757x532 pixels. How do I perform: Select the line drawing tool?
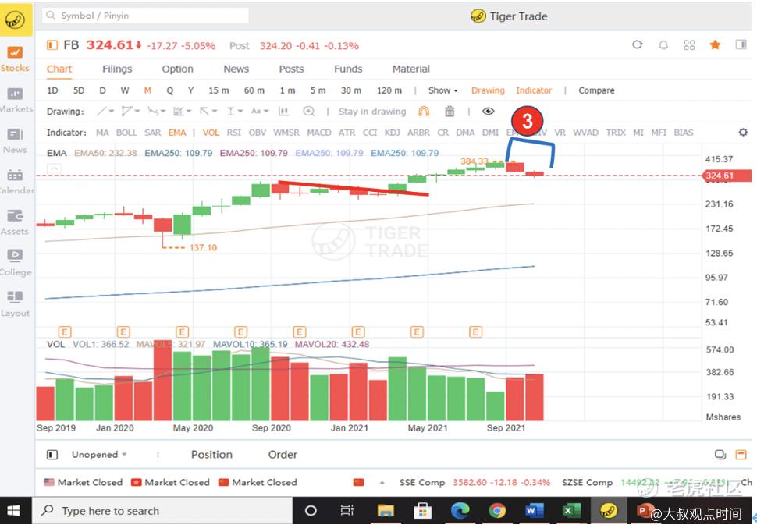click(x=101, y=112)
